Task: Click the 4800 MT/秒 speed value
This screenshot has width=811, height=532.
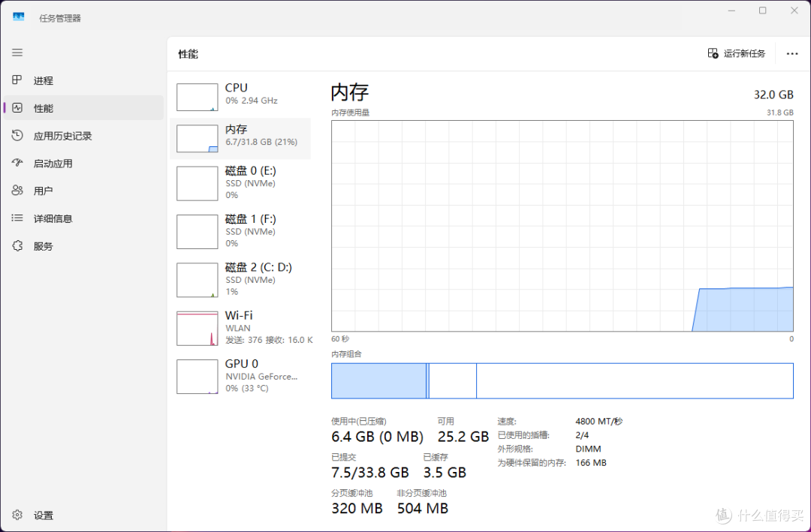Action: click(599, 422)
